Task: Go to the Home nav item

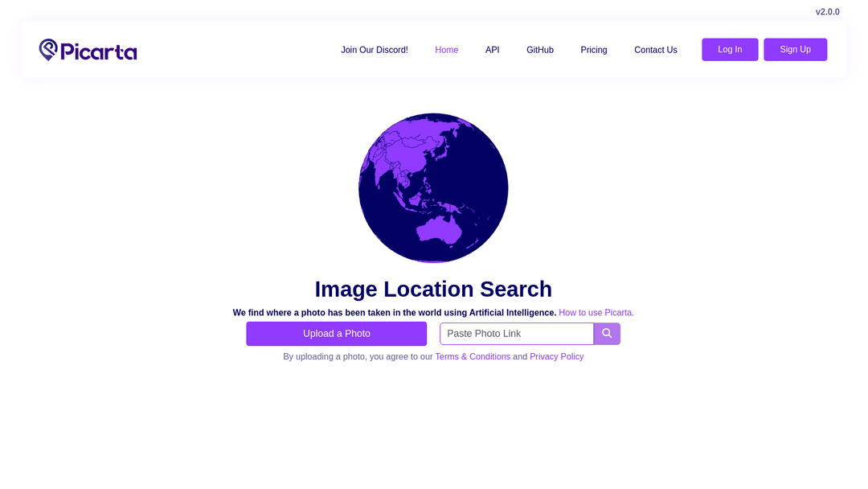Action: [446, 50]
